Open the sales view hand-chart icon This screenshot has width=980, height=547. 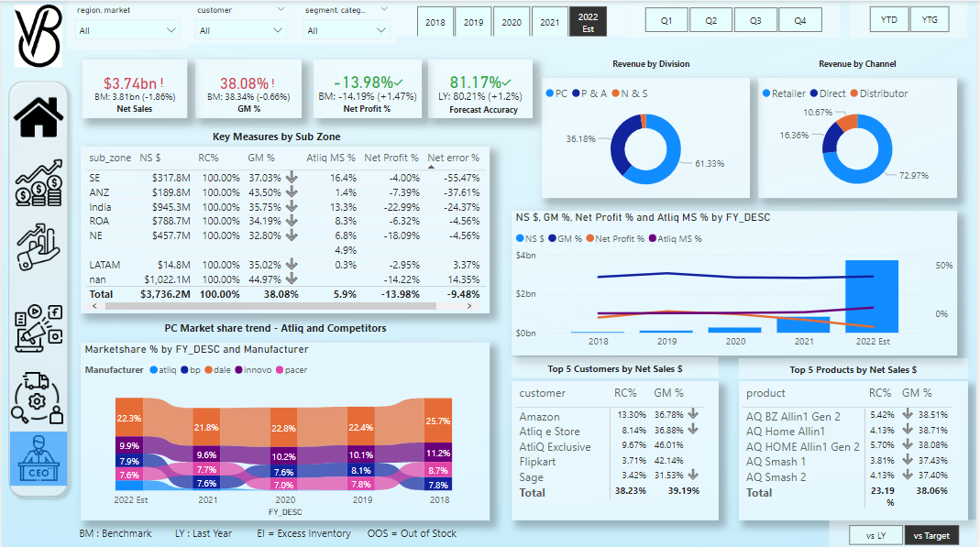point(39,248)
